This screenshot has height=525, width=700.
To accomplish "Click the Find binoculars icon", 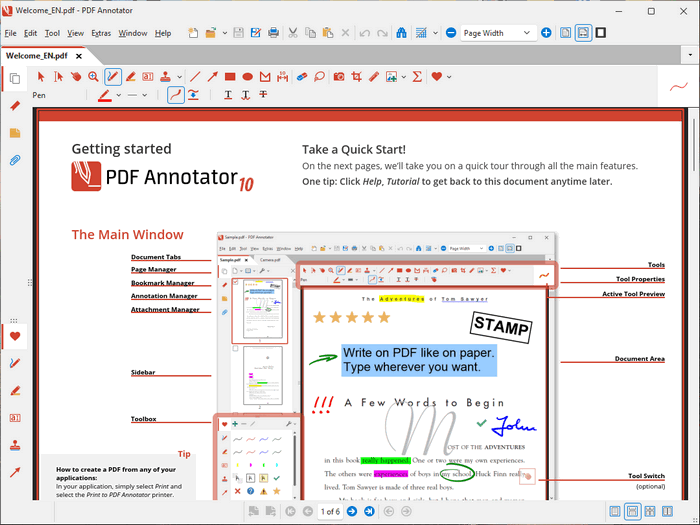I will (401, 33).
